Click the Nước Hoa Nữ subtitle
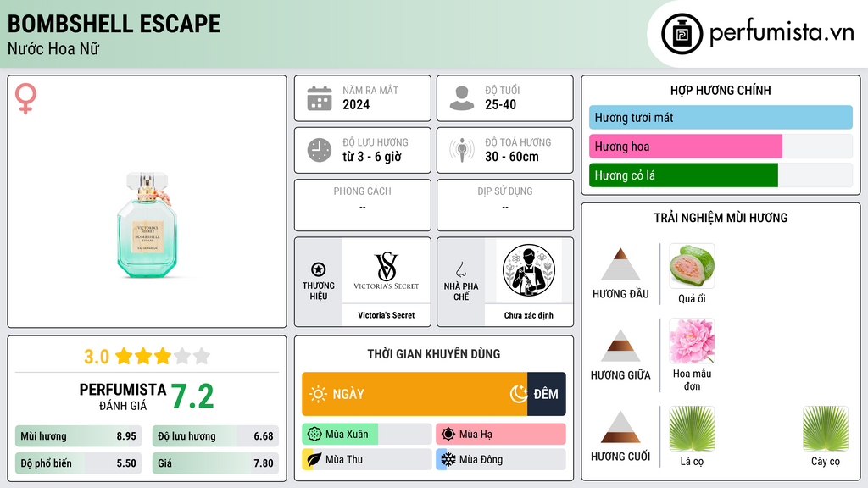The image size is (868, 488). [x=53, y=48]
